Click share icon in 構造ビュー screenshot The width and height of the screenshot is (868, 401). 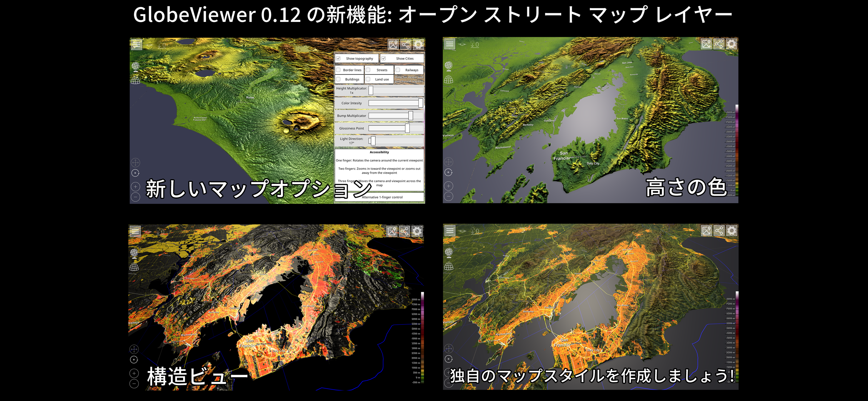tap(404, 231)
